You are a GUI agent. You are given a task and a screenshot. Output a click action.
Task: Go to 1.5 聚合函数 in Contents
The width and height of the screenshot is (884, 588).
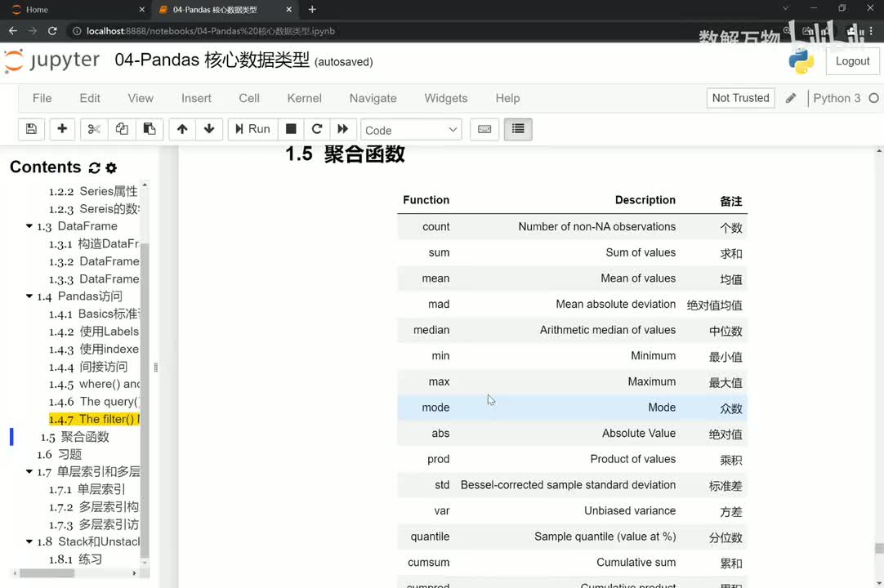(74, 437)
